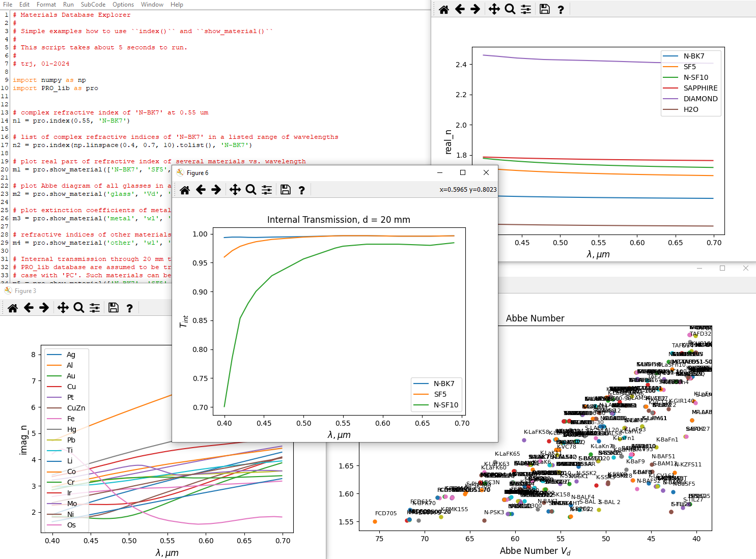Maximize the Figure 6 window

[x=463, y=172]
